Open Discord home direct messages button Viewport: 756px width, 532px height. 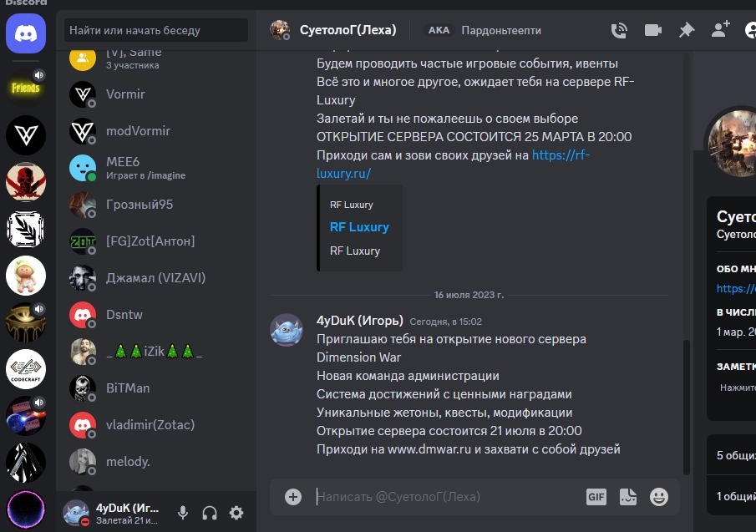click(x=26, y=33)
